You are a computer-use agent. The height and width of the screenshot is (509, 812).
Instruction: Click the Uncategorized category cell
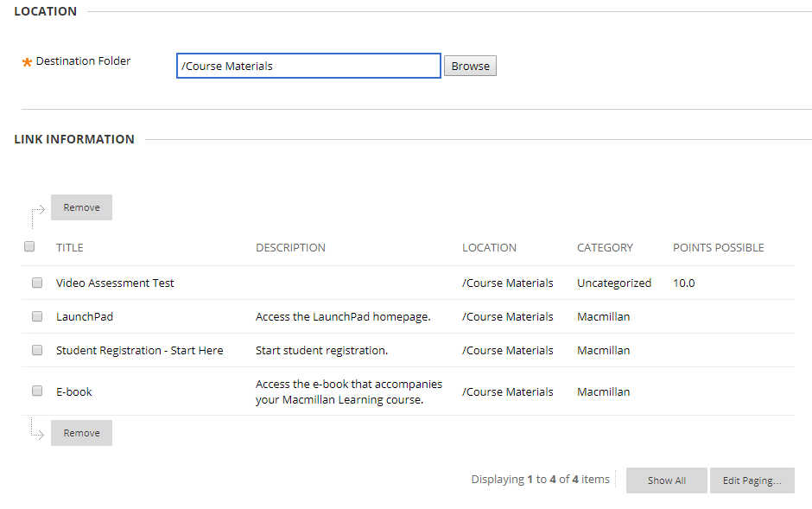tap(614, 283)
